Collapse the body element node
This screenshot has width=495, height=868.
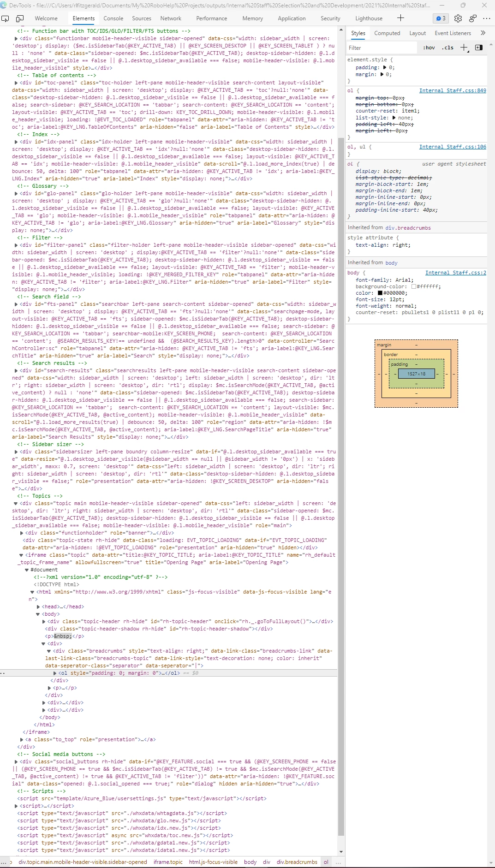coord(38,614)
